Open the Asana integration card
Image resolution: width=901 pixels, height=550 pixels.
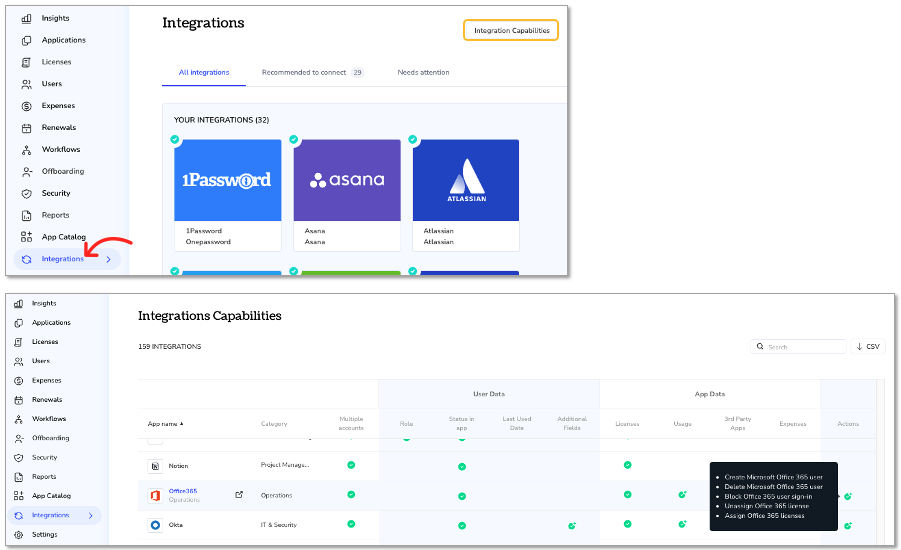347,195
